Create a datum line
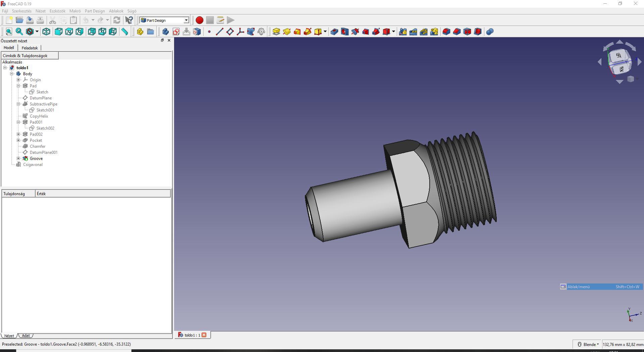The height and width of the screenshot is (352, 644). click(220, 32)
